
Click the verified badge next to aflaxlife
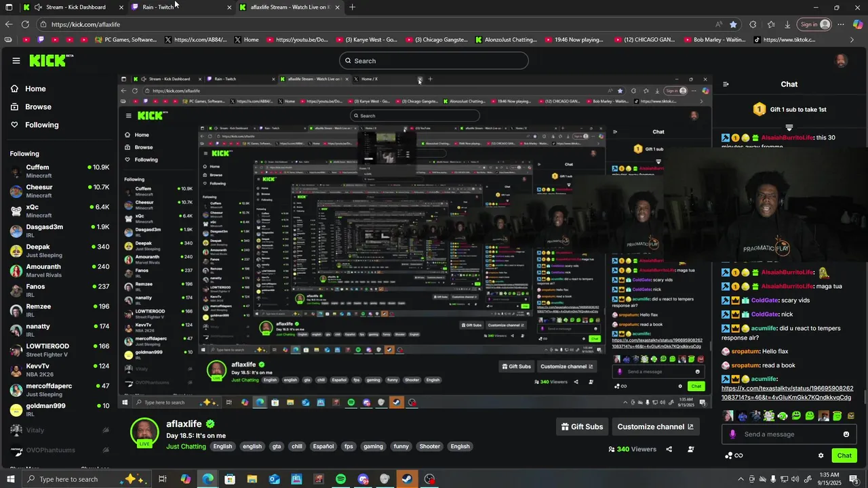(x=210, y=424)
